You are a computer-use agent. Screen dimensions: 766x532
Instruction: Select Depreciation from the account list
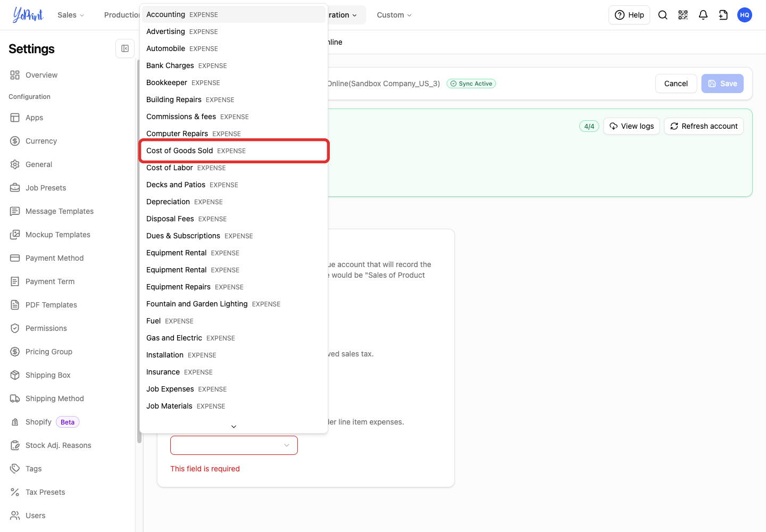pos(234,202)
